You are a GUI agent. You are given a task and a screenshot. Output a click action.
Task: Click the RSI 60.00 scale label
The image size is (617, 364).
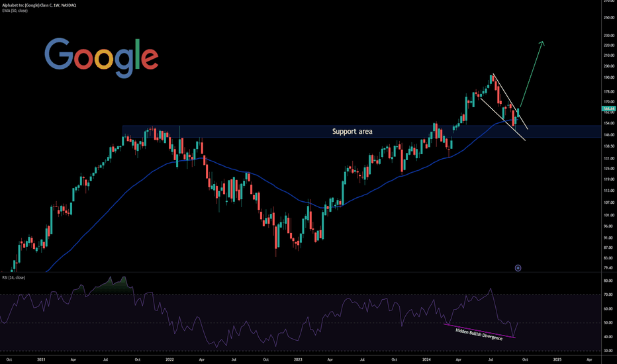click(608, 309)
